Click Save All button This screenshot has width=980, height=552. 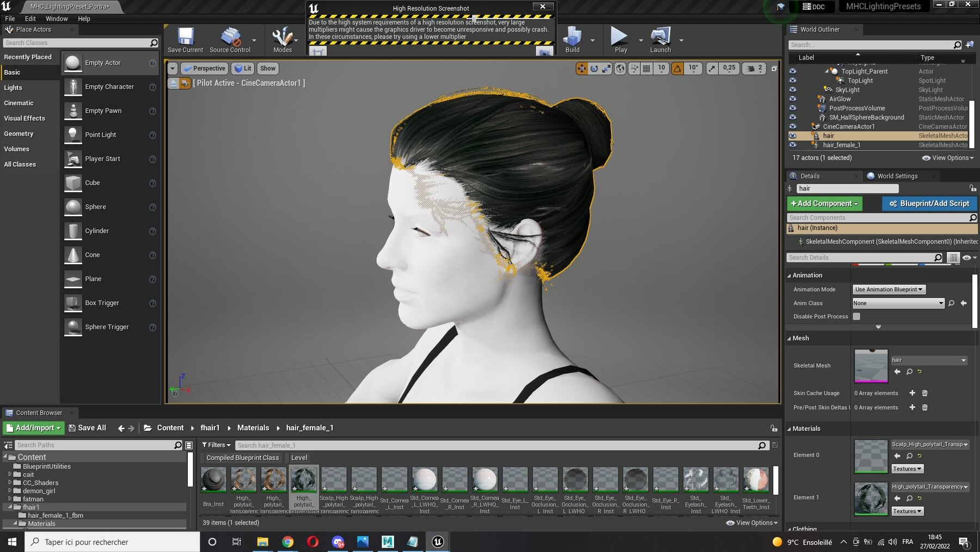(87, 428)
